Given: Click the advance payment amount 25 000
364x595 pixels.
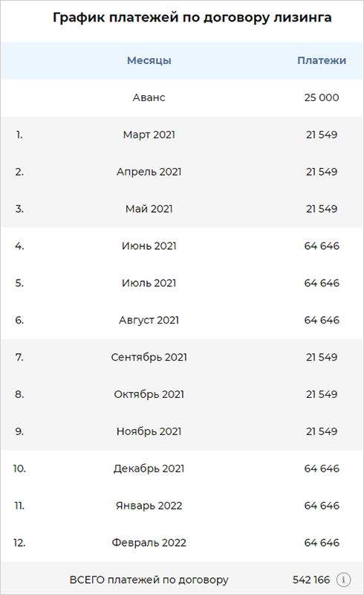Looking at the screenshot, I should click(322, 97).
